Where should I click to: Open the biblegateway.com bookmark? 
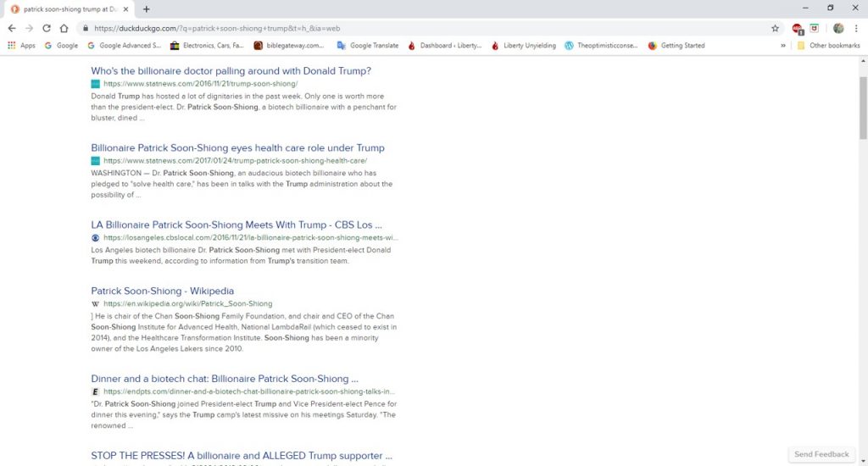[289, 46]
